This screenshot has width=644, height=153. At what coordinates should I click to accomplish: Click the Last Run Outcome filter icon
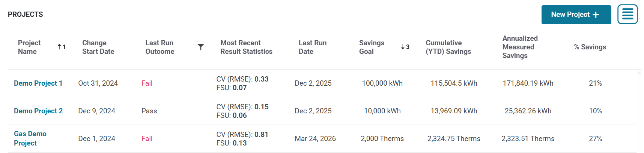click(x=201, y=47)
